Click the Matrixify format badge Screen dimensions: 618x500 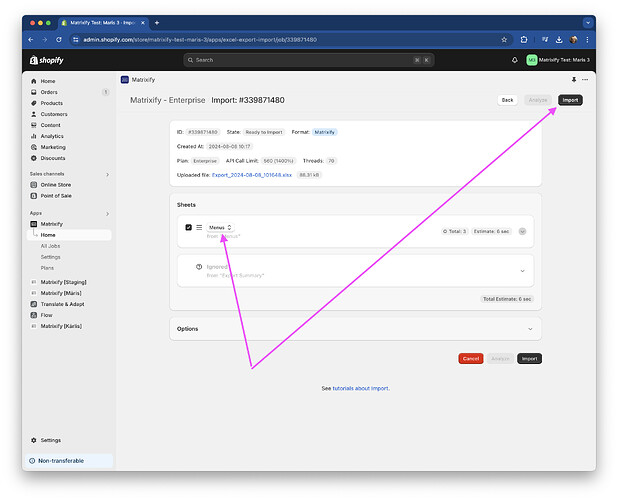324,132
